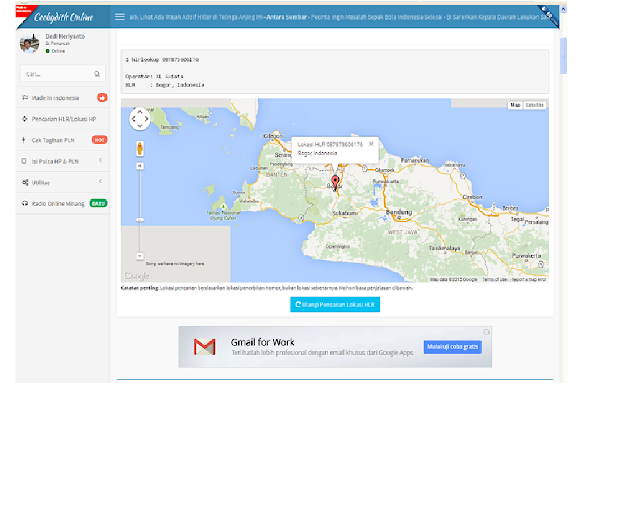Click the page scrollbar up arrow

(x=563, y=9)
